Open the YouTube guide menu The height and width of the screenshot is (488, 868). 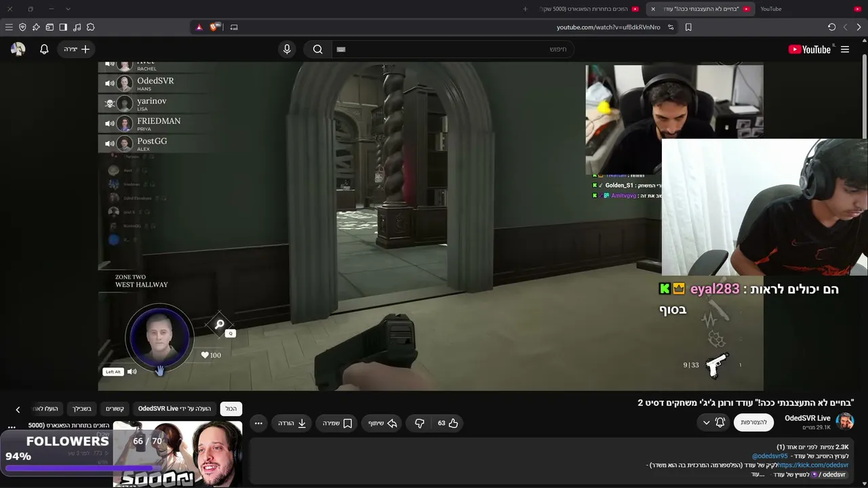click(845, 49)
